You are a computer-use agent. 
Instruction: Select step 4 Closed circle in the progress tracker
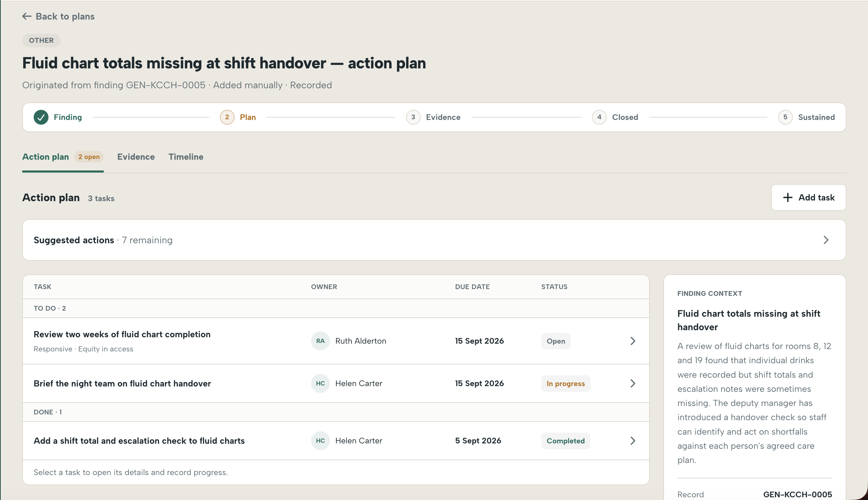click(599, 117)
